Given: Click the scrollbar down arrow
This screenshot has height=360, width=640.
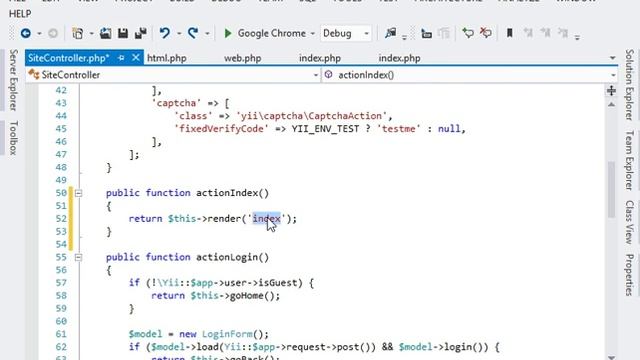Looking at the screenshot, I should tap(611, 357).
